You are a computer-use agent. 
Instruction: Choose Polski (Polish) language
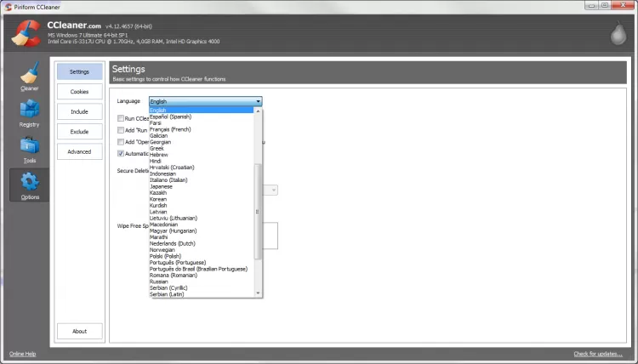tap(202, 256)
